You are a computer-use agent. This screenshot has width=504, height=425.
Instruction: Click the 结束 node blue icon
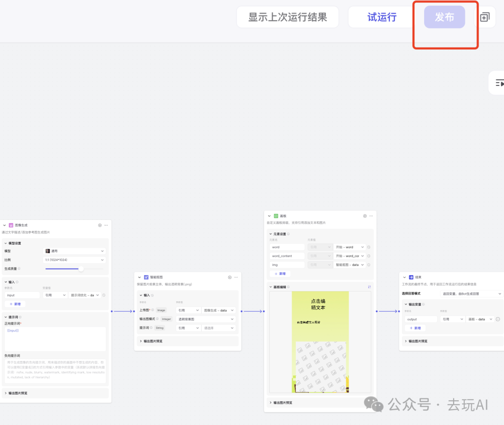pyautogui.click(x=411, y=277)
